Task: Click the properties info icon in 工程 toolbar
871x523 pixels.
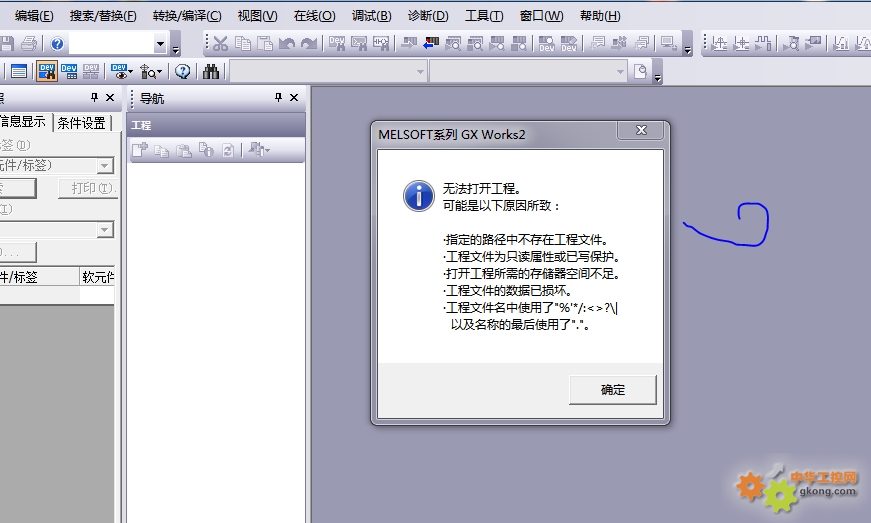Action: 206,150
